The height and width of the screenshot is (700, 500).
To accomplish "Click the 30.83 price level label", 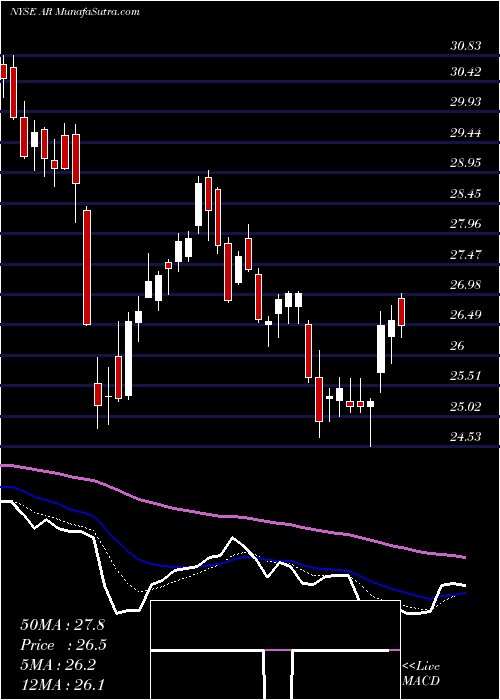I will click(x=465, y=45).
